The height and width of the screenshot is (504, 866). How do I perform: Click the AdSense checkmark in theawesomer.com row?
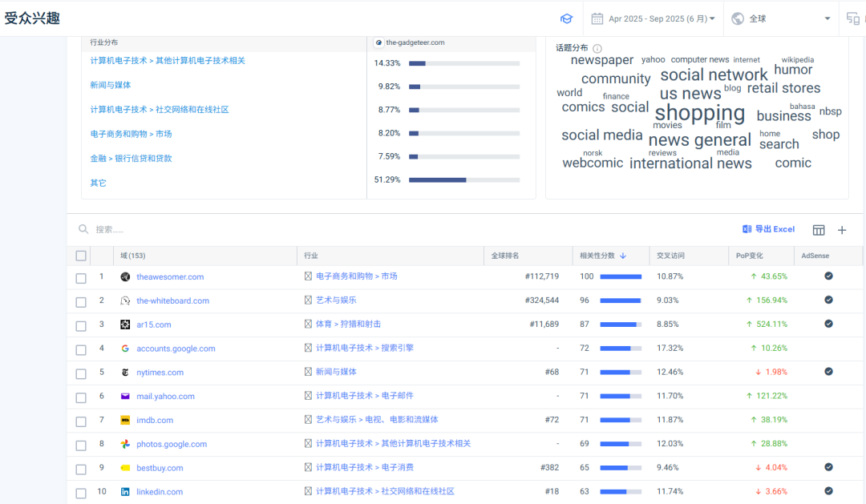828,276
